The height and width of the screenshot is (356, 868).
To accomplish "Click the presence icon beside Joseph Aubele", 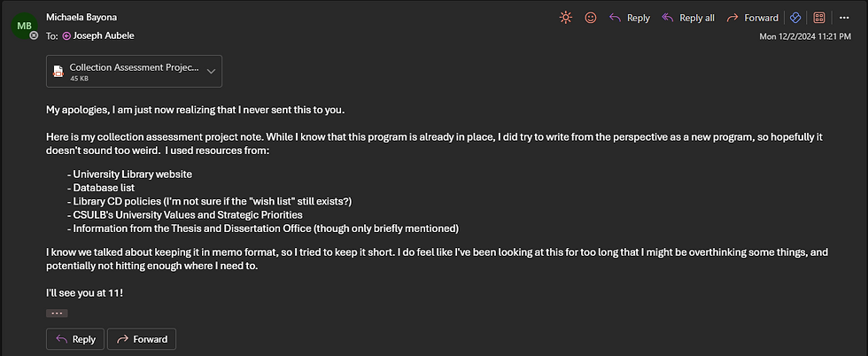I will [66, 35].
